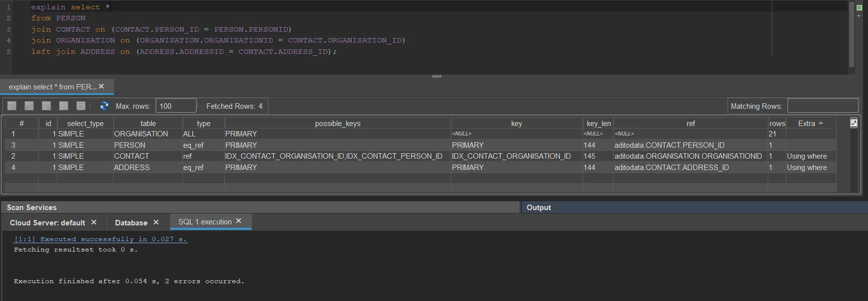
Task: Click the Fetched Rows: 4 label
Action: point(234,106)
